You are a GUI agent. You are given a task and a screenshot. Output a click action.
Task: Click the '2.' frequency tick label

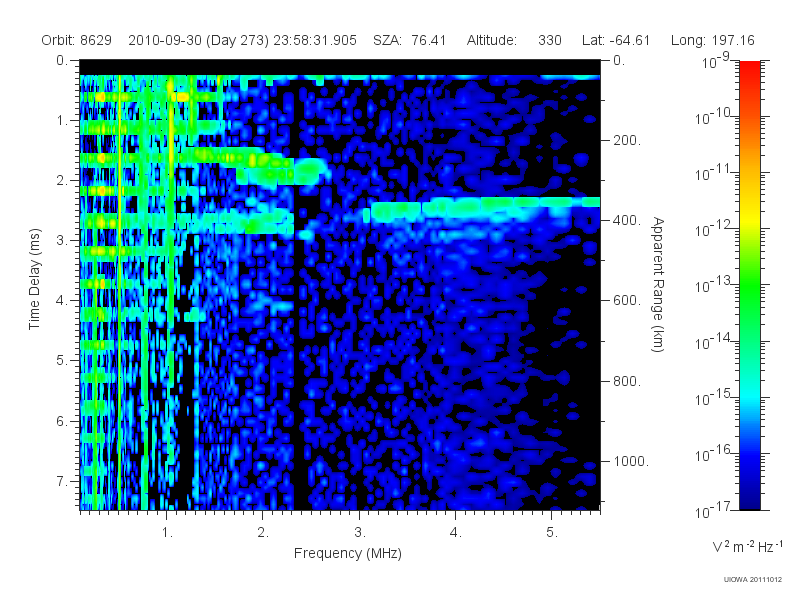[x=263, y=533]
